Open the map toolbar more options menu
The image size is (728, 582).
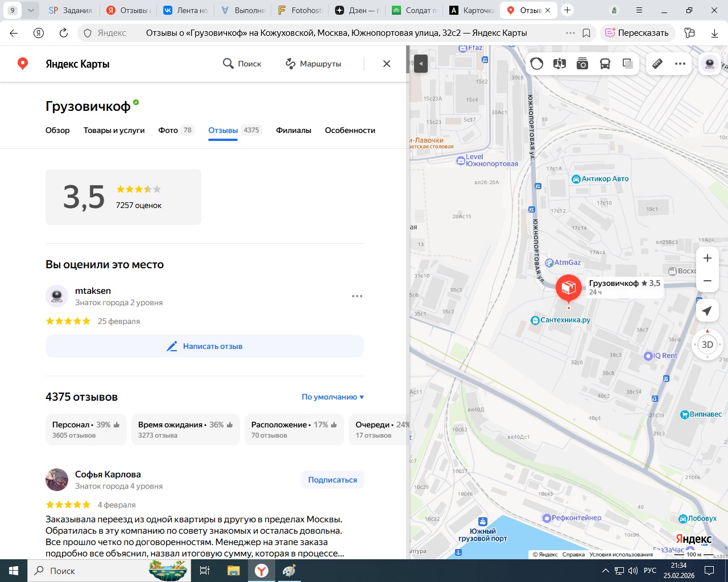click(680, 64)
